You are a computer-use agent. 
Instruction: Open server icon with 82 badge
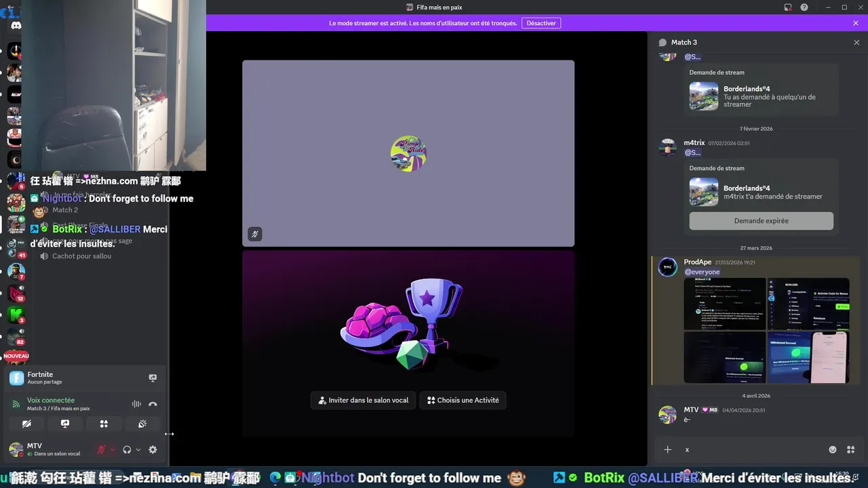16,336
